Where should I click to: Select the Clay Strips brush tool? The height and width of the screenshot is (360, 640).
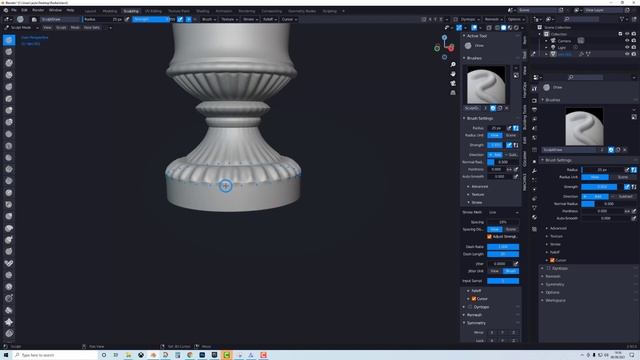(9, 75)
